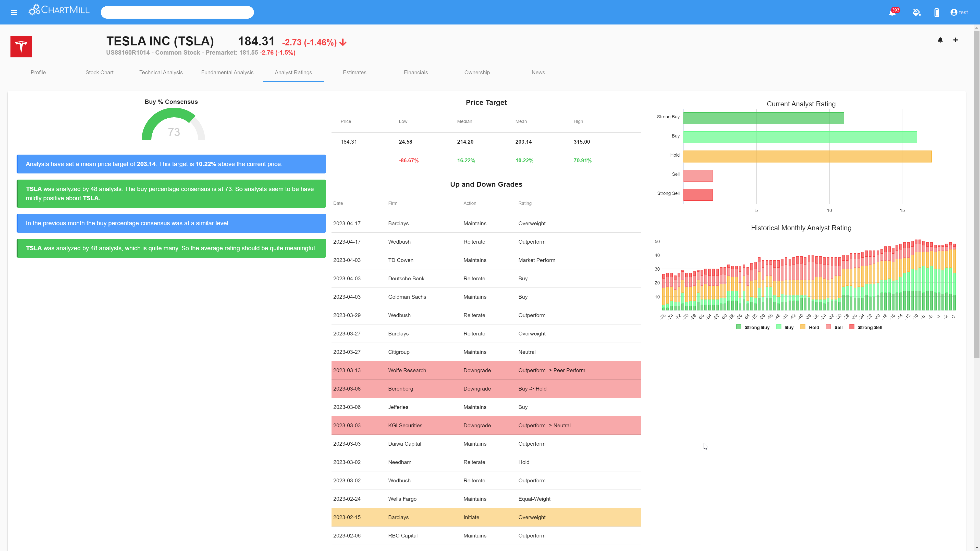
Task: Toggle Hold series in chart legend
Action: click(x=810, y=327)
